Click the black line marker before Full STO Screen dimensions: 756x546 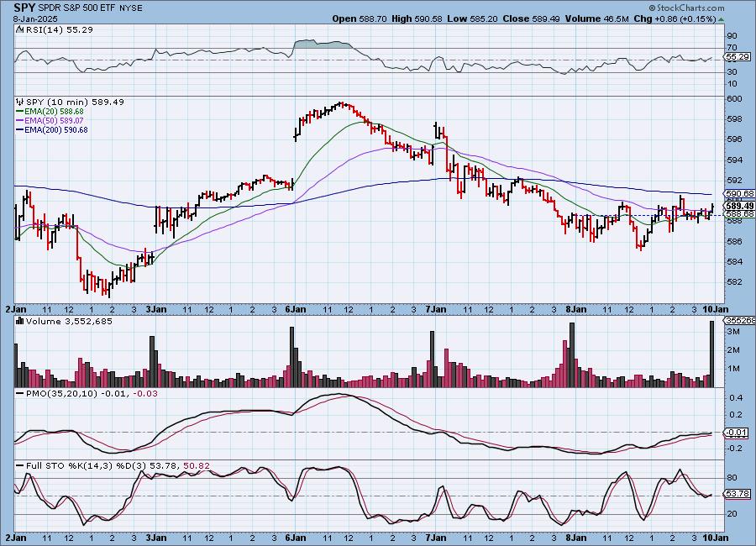(20, 466)
